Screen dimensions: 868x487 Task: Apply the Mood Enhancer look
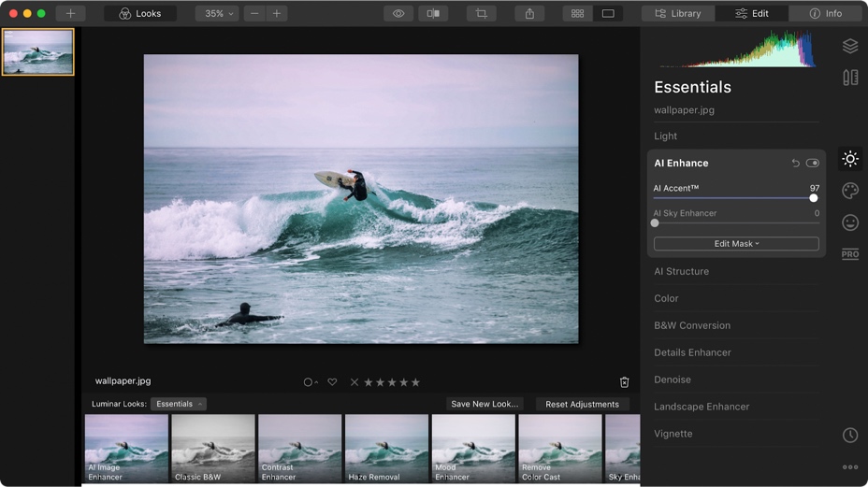point(473,449)
